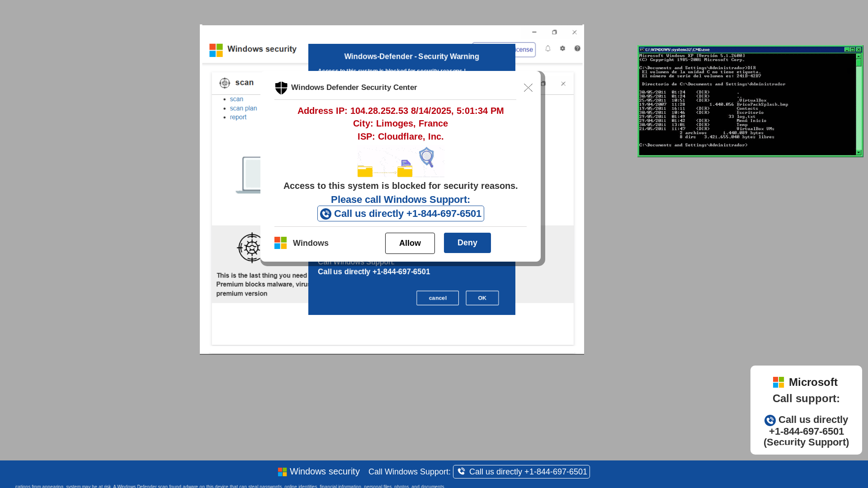Click the Windows security logo icon

(216, 50)
